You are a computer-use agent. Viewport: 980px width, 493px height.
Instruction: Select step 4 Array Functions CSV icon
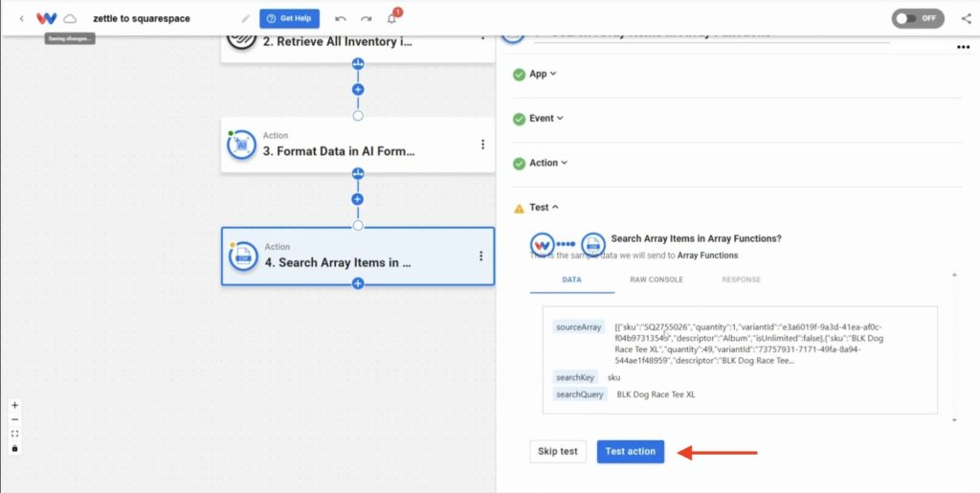pos(243,257)
